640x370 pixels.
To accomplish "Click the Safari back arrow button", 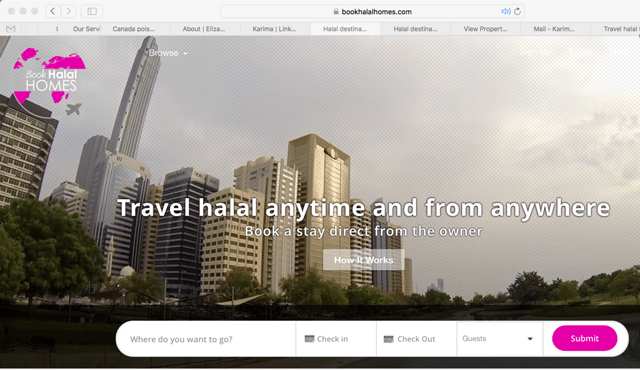I will (53, 11).
